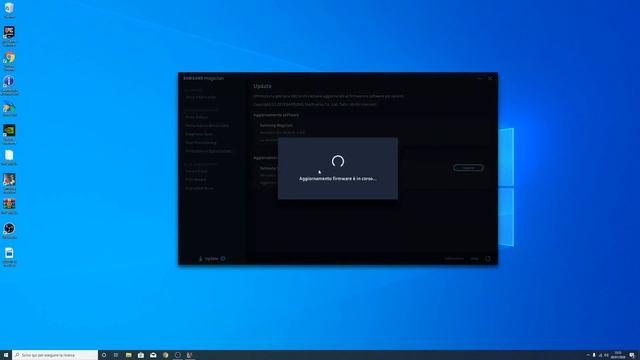This screenshot has width=640, height=360.
Task: Click the Update item at sidebar bottom
Action: [211, 259]
